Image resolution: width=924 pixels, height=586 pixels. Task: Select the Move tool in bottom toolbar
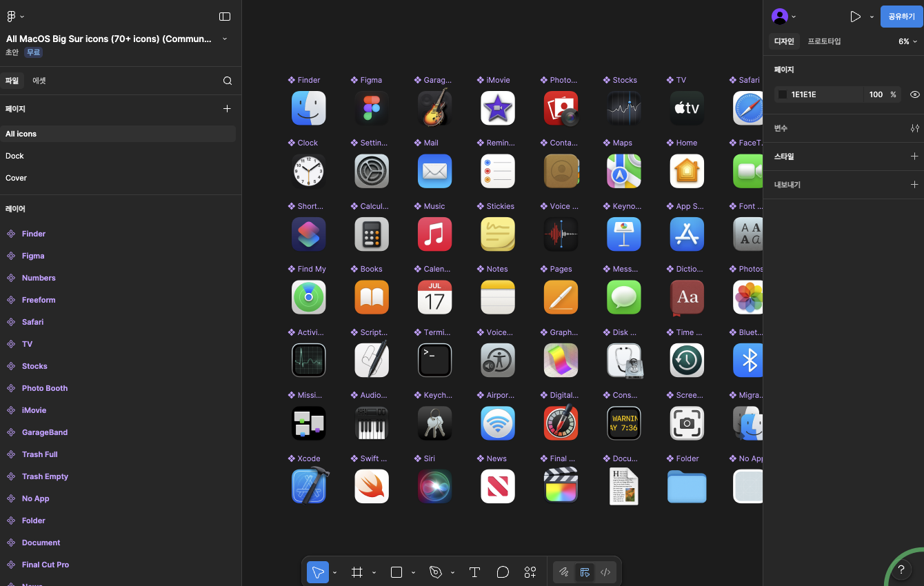[318, 572]
